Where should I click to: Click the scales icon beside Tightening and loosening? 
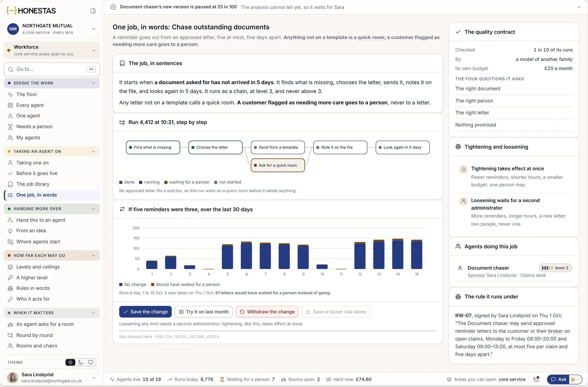pos(458,147)
